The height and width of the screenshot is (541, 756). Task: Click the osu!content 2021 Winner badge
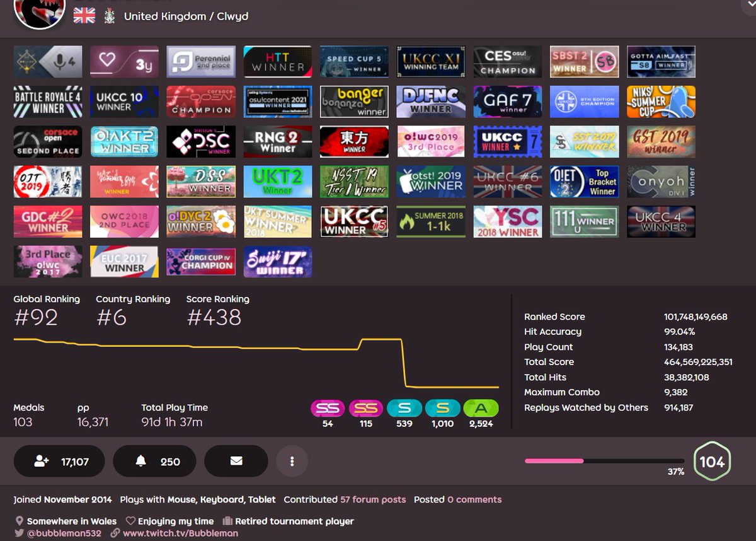pyautogui.click(x=278, y=102)
